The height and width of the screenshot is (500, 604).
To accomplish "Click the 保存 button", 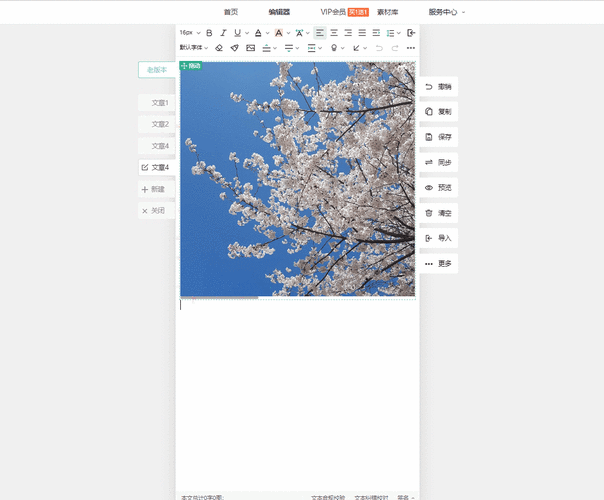I will 438,137.
